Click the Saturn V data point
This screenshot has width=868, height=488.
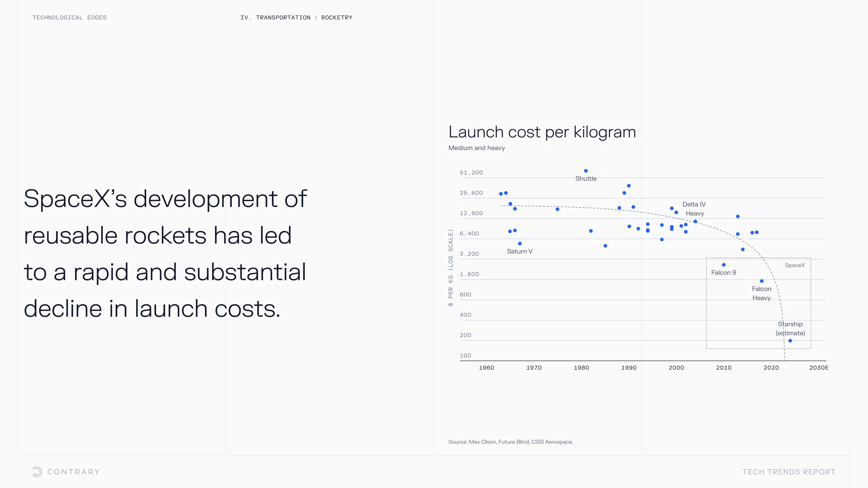click(x=520, y=243)
